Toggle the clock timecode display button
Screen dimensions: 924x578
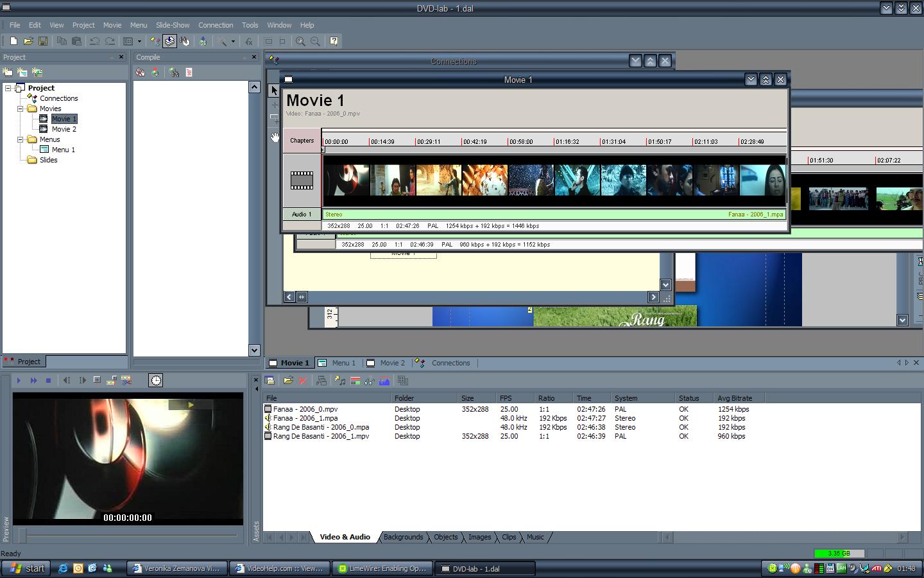pos(156,380)
